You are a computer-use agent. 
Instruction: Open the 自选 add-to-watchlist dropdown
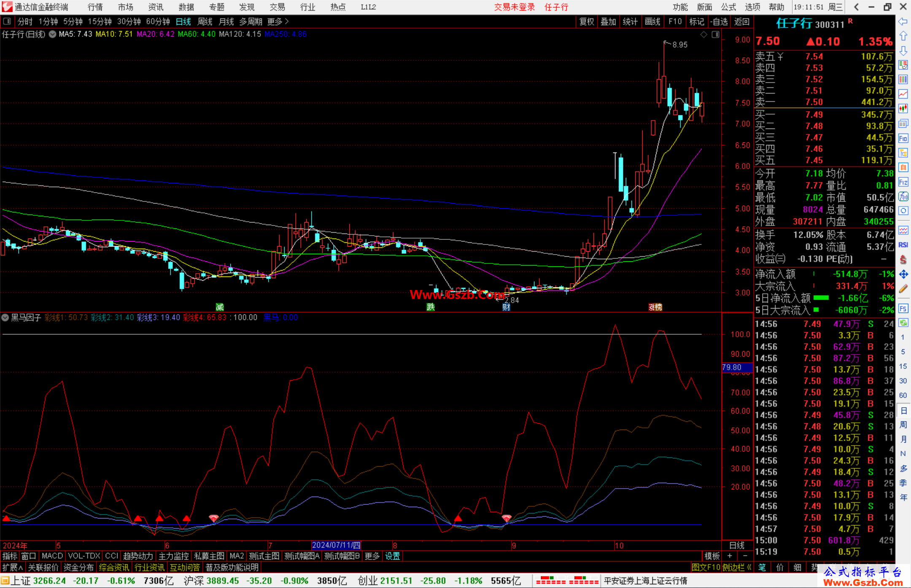(x=719, y=21)
